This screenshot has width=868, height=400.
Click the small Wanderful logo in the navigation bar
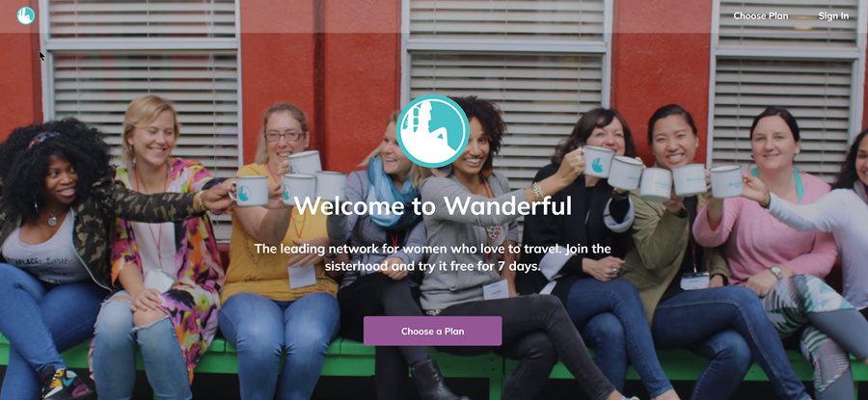[x=26, y=15]
